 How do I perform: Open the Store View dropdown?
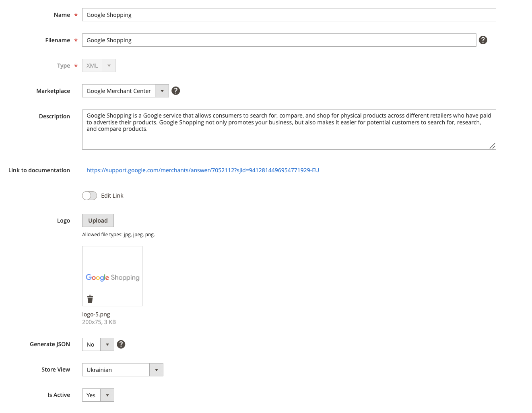point(122,370)
